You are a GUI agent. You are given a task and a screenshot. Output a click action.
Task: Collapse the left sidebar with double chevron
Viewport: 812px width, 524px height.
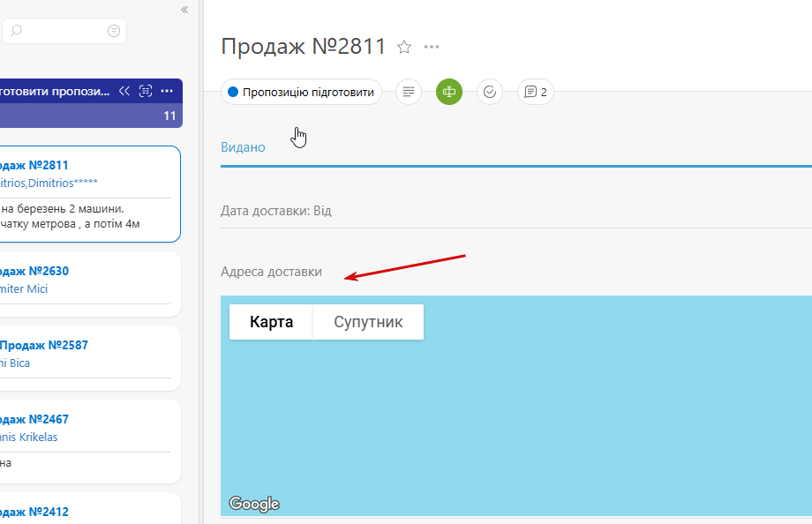click(184, 10)
